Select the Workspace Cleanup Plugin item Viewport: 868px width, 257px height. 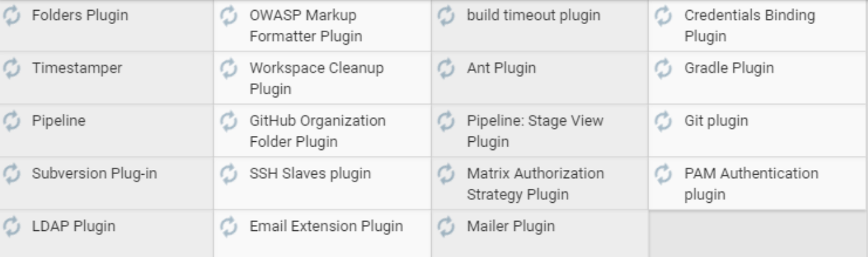(x=323, y=78)
